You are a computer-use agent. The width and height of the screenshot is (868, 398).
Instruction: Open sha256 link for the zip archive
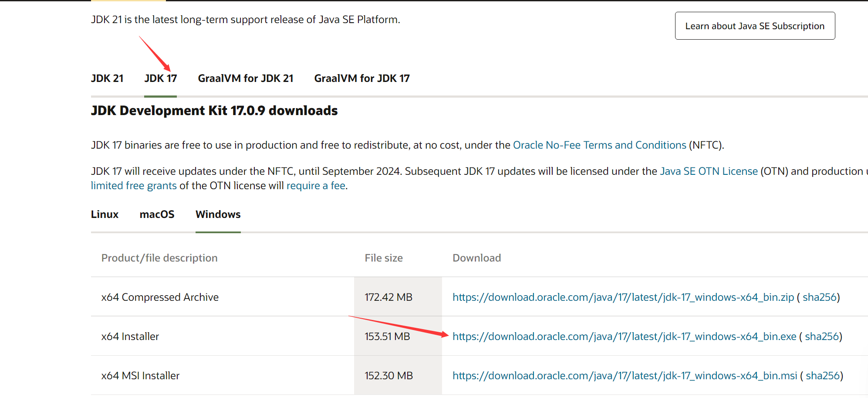820,297
